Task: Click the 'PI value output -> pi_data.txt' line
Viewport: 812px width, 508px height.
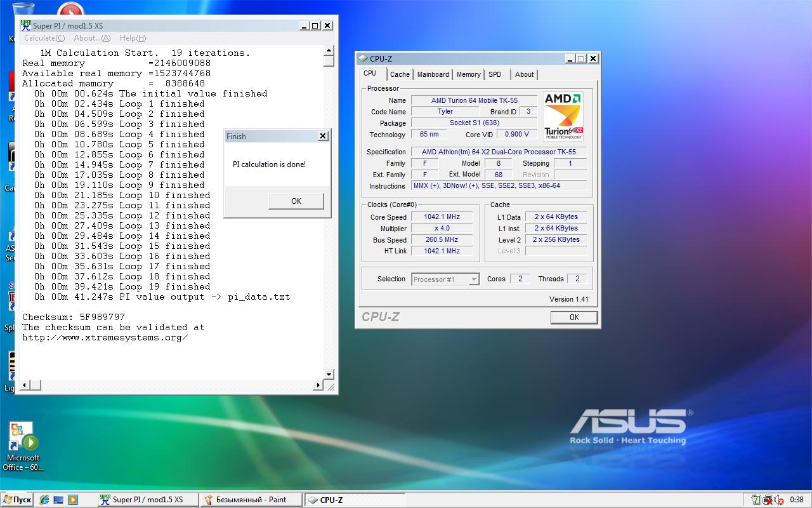Action: point(162,297)
